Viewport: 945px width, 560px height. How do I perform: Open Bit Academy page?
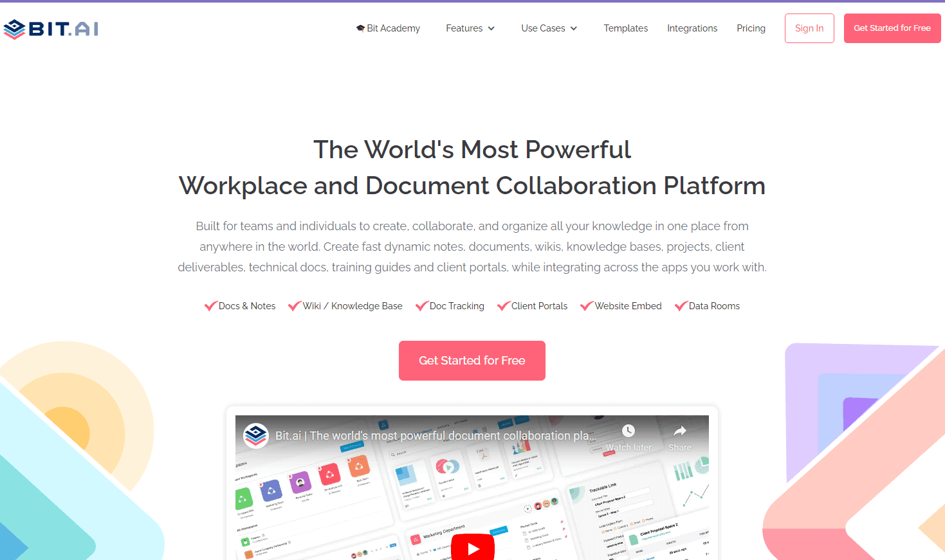[388, 28]
